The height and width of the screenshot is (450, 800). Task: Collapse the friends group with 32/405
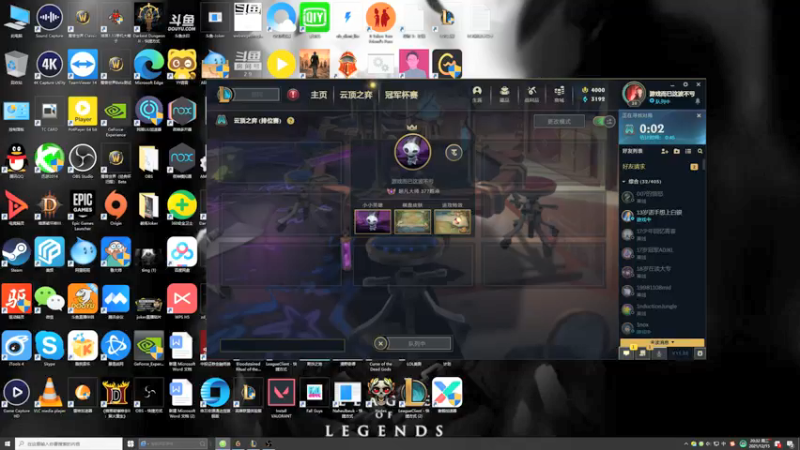pos(642,182)
